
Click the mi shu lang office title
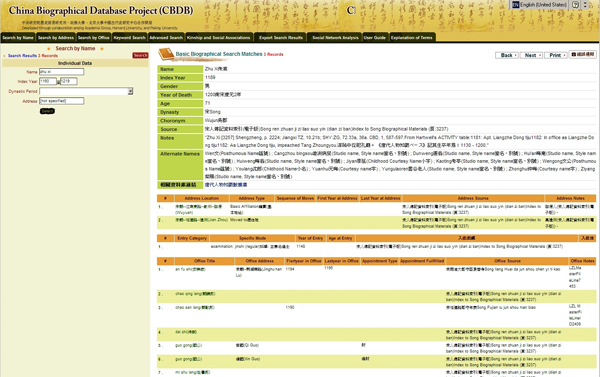[192, 372]
